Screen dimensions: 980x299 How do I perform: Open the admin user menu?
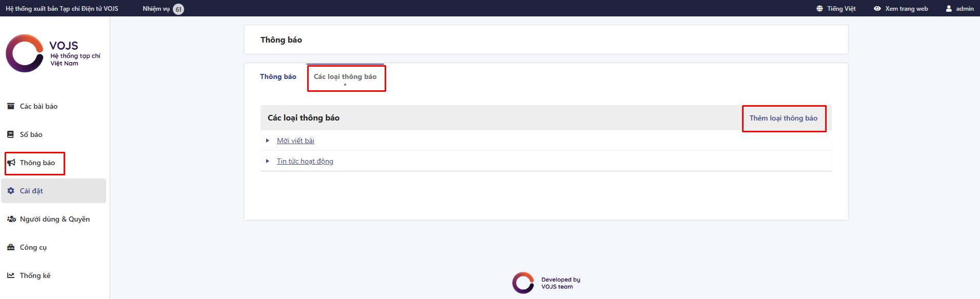(959, 9)
